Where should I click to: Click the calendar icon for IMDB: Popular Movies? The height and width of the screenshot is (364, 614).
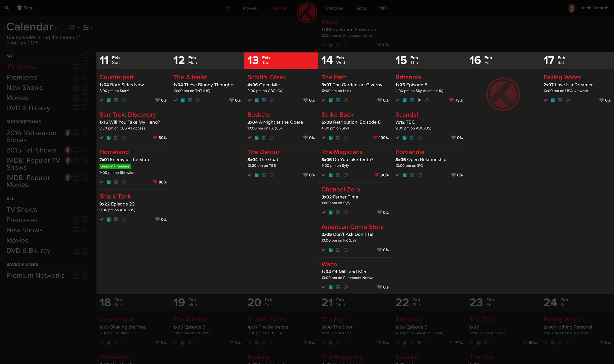[x=77, y=178]
